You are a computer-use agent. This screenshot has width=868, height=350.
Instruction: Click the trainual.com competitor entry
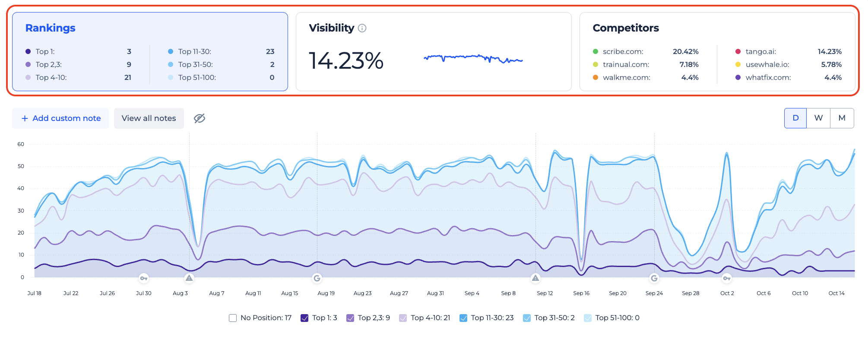[x=646, y=64]
